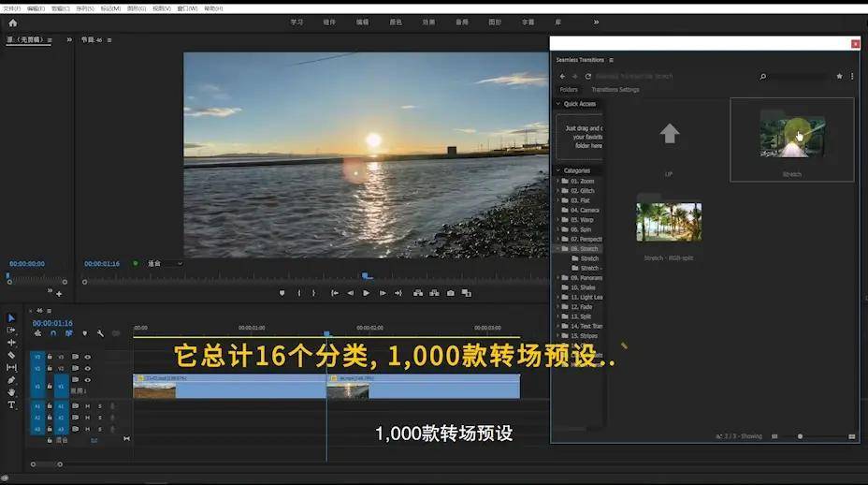Step forward one frame
This screenshot has width=868, height=485.
[x=382, y=293]
